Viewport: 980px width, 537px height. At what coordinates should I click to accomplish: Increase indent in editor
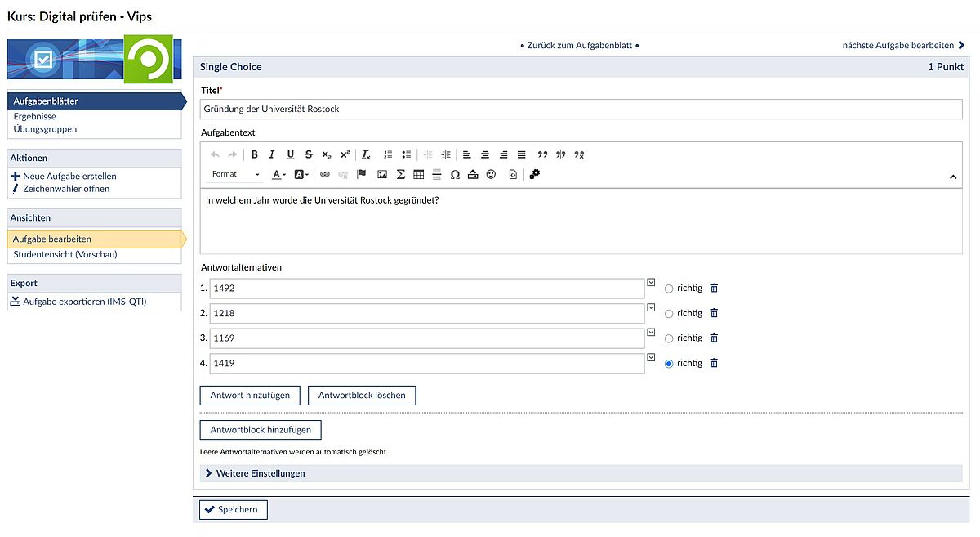445,154
